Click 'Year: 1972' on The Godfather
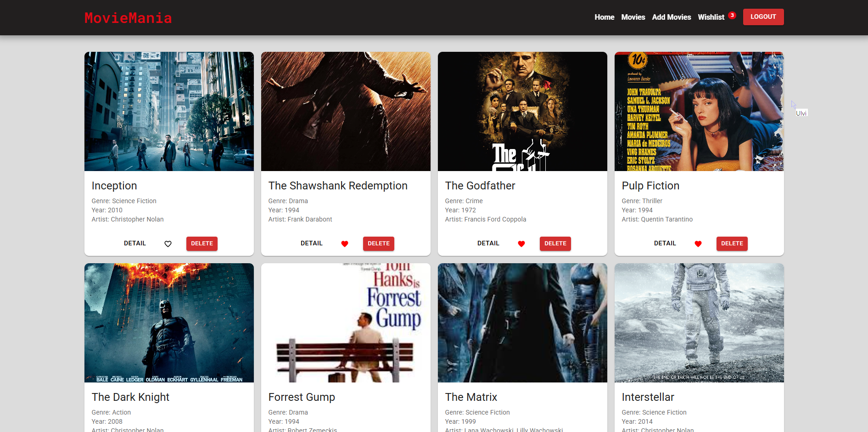The image size is (868, 432). tap(460, 210)
